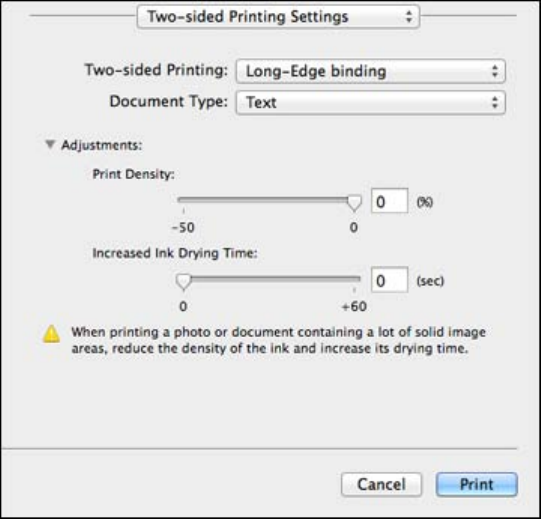Open the Long-Edge binding dropdown

click(x=371, y=71)
